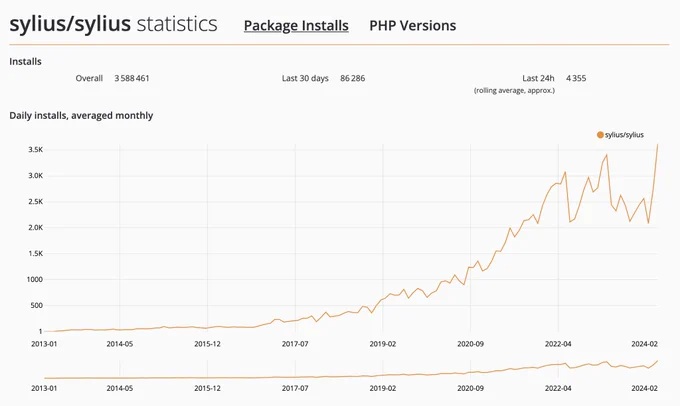Click the 2024-02 peak at chart's right end
680x406 pixels.
[657, 145]
